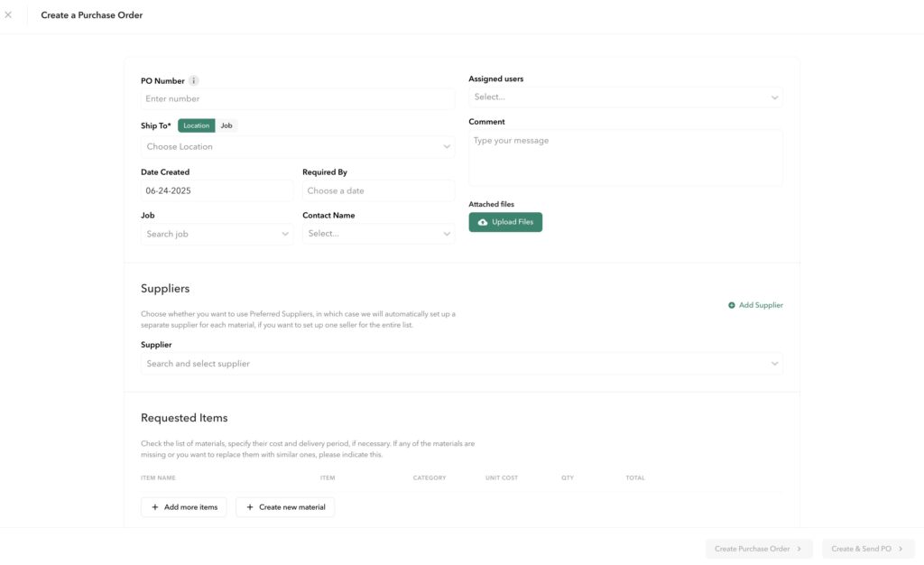
Task: Click the plus icon on Create new material
Action: pos(250,507)
